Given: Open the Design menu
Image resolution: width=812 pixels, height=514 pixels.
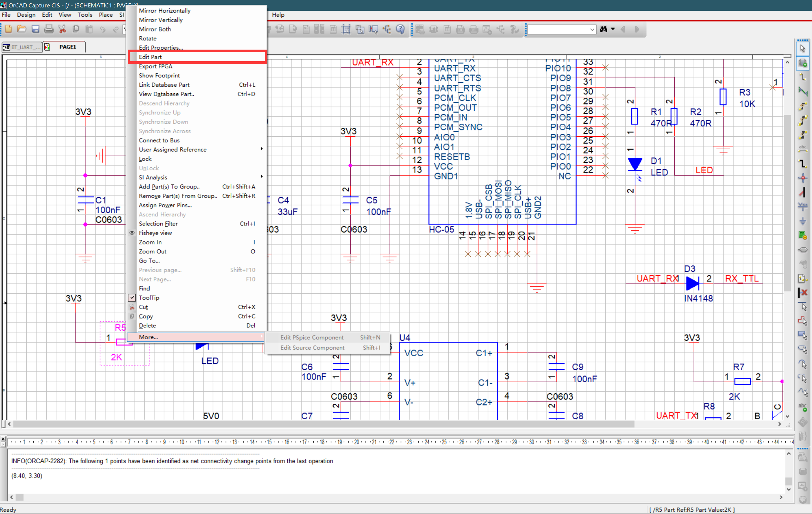Looking at the screenshot, I should click(26, 15).
